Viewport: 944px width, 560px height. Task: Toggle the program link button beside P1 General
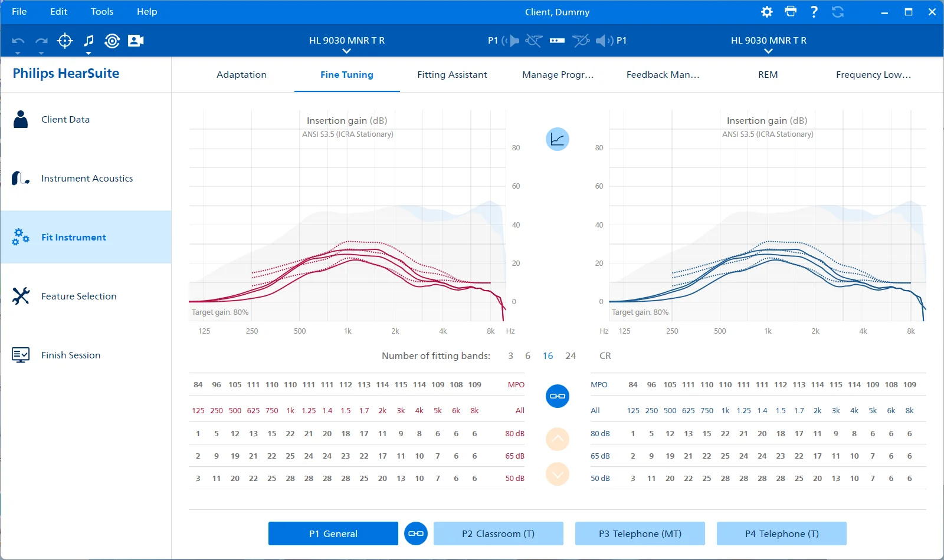click(416, 533)
